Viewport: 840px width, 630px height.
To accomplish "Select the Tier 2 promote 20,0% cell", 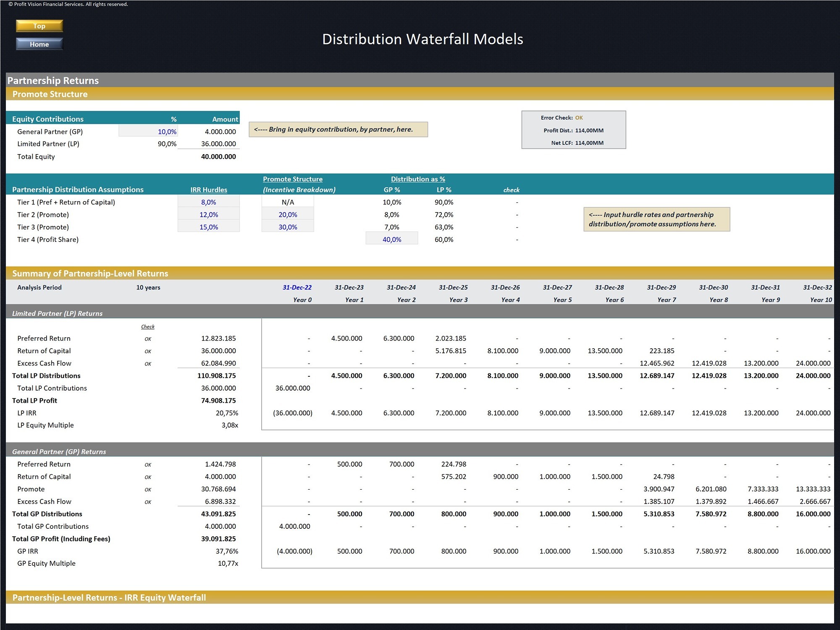I will point(288,215).
